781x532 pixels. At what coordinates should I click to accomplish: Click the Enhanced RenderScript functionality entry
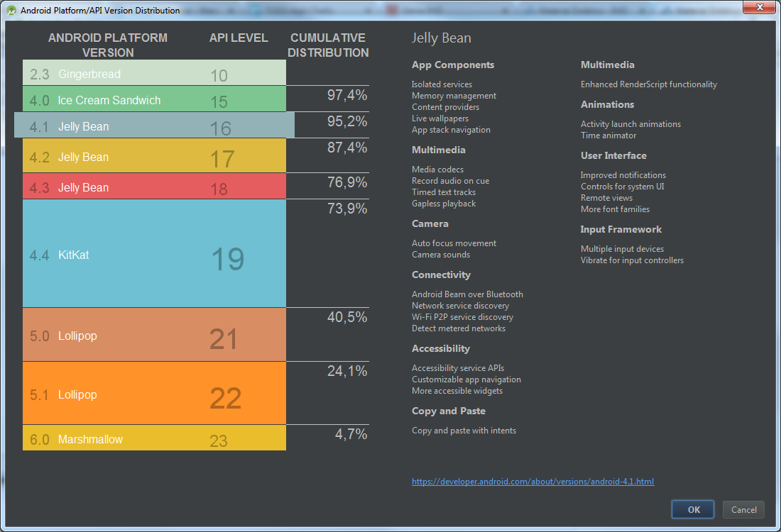coord(648,84)
